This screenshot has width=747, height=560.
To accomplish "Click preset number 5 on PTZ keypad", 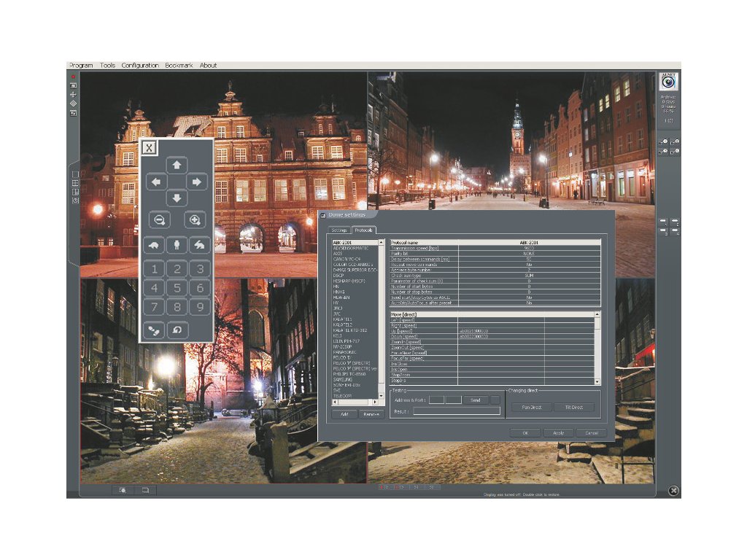I will click(x=177, y=287).
